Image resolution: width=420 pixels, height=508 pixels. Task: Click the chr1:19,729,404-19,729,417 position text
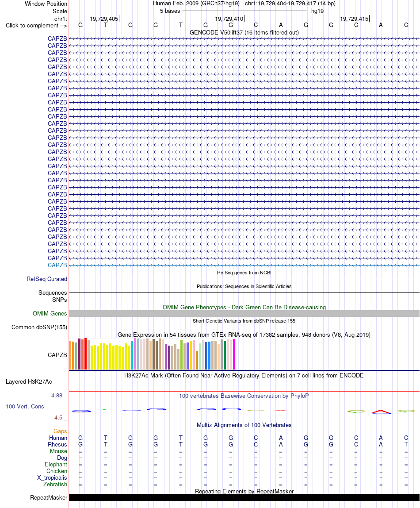click(x=290, y=4)
